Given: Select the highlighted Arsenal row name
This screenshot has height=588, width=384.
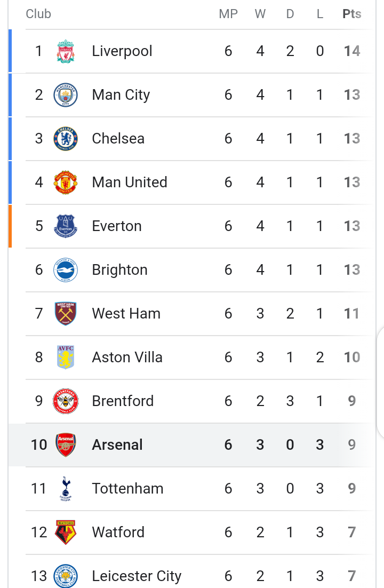Looking at the screenshot, I should point(117,445).
